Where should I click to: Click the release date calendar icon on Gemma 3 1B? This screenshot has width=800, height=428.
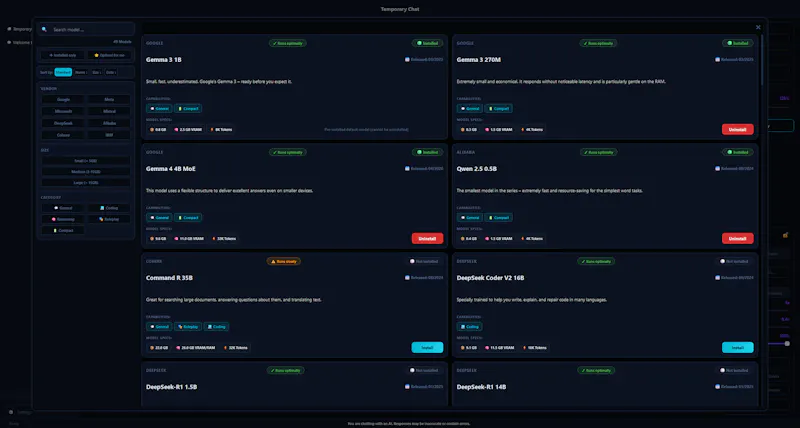coord(407,60)
